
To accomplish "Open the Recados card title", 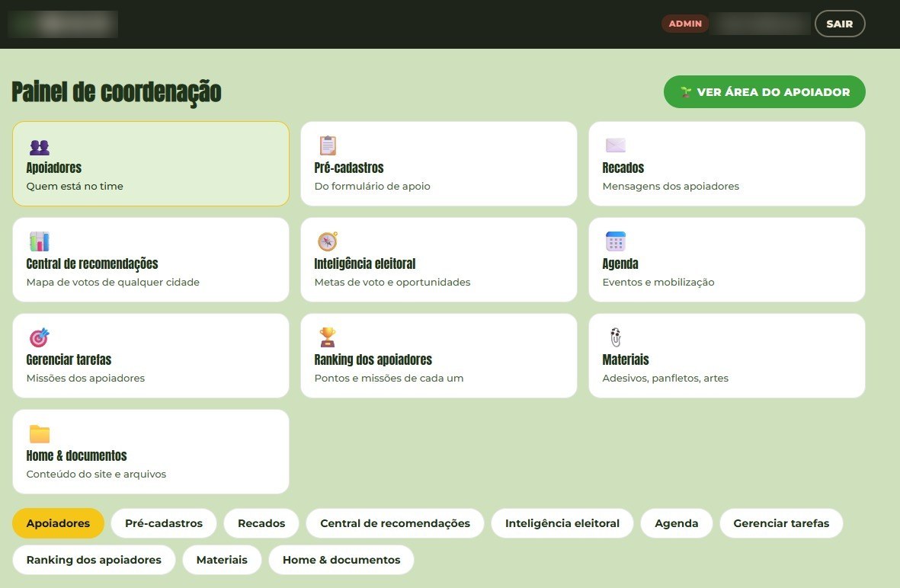I will [623, 168].
